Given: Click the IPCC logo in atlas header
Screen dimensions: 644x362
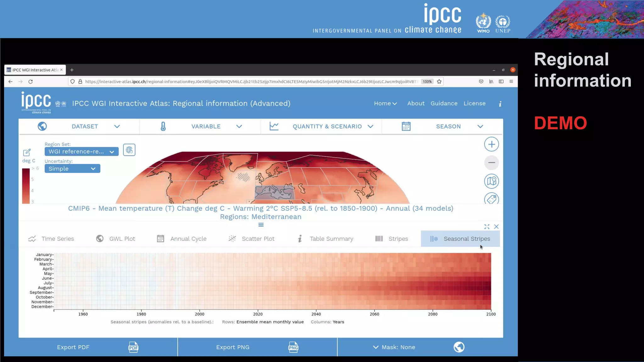Looking at the screenshot, I should click(36, 103).
